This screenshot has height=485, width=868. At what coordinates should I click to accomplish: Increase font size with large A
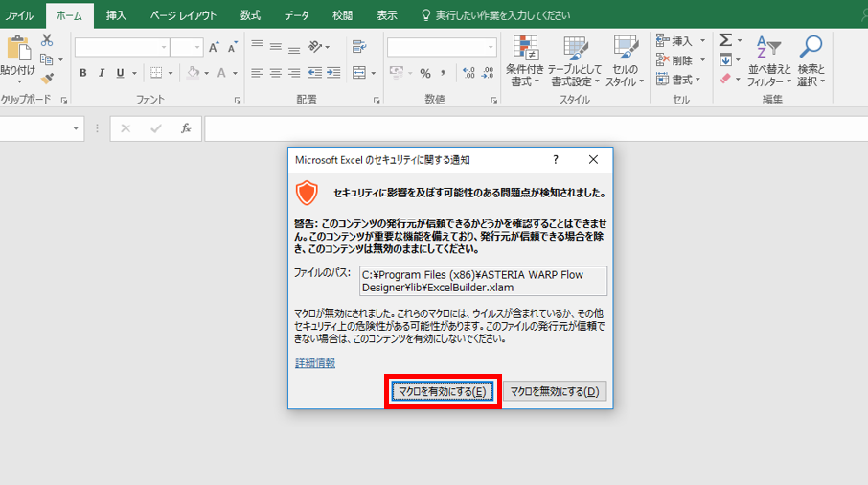point(214,48)
